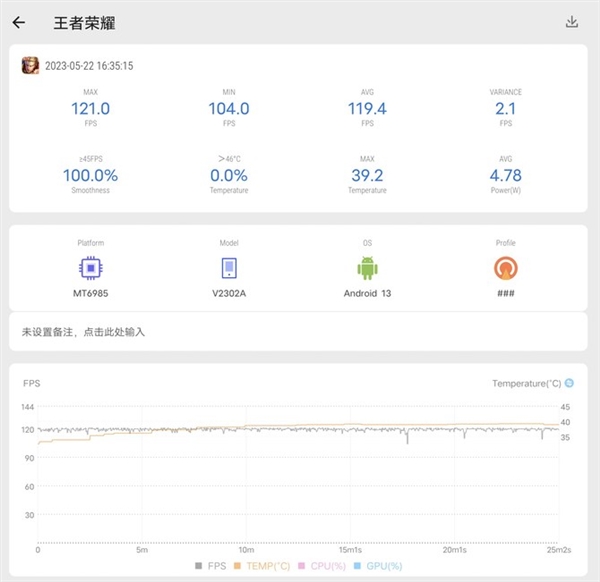Viewport: 600px width, 582px height.
Task: Click the VARIANCE 2.1 FPS stat
Action: [x=506, y=109]
